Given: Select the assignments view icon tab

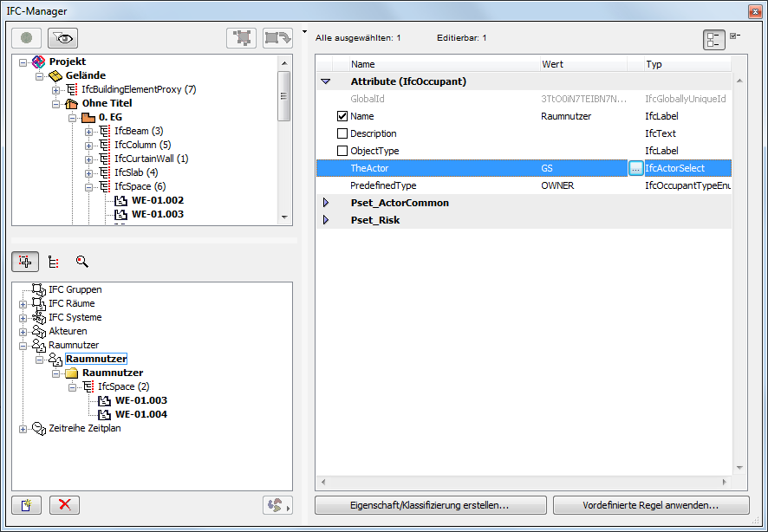Looking at the screenshot, I should point(25,262).
